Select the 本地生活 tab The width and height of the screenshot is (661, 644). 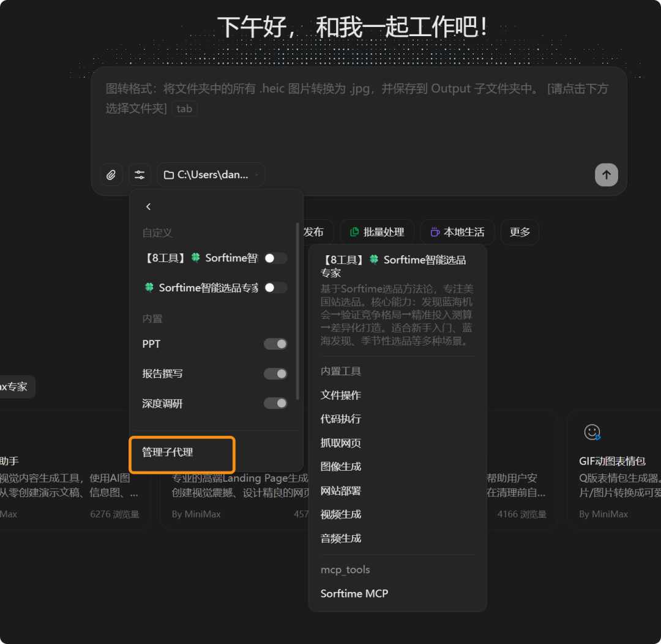pyautogui.click(x=464, y=232)
